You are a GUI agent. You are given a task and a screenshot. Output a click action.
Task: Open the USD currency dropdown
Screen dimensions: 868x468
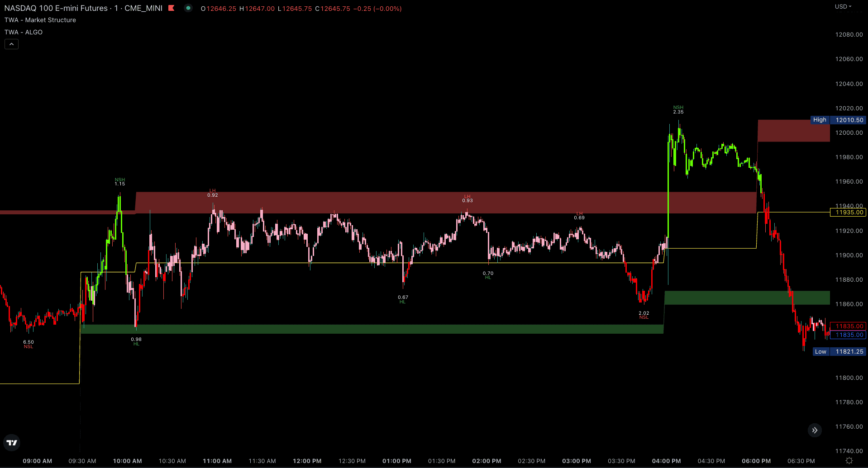pos(843,7)
